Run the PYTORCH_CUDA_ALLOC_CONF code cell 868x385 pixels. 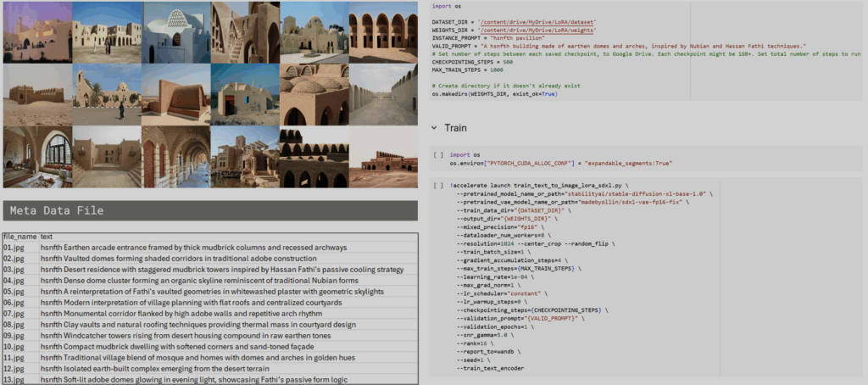pos(438,155)
